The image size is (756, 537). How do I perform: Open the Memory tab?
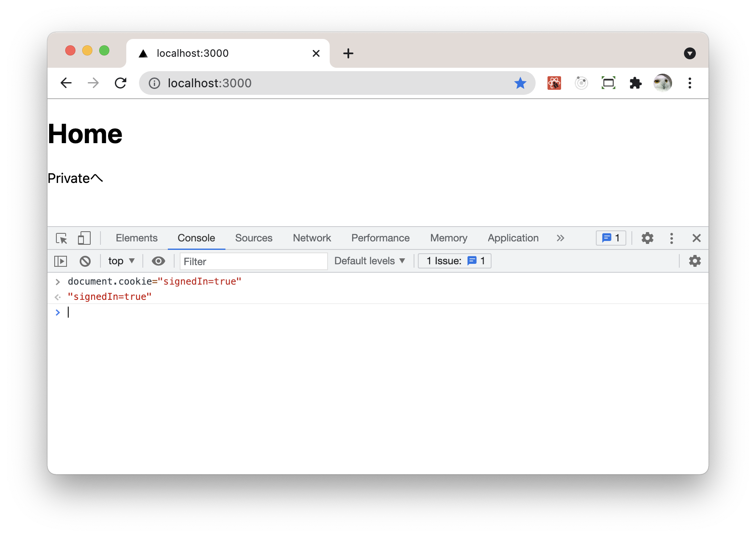[x=449, y=238]
